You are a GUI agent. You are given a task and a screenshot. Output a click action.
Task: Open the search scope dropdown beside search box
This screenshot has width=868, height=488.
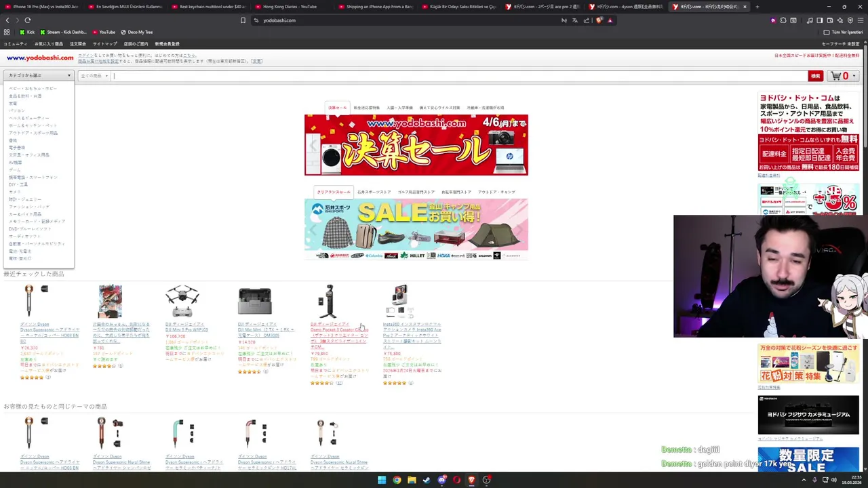(x=94, y=76)
